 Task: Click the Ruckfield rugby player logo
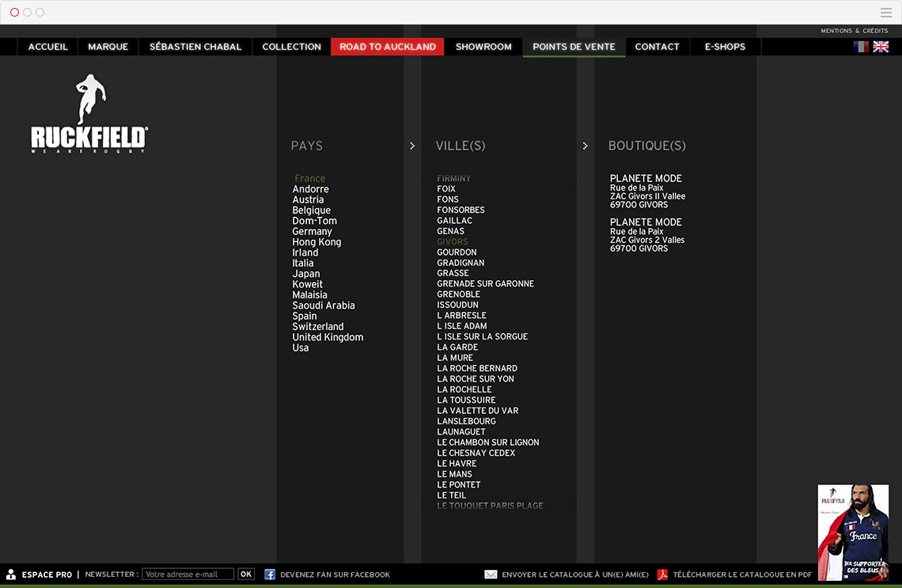click(89, 113)
